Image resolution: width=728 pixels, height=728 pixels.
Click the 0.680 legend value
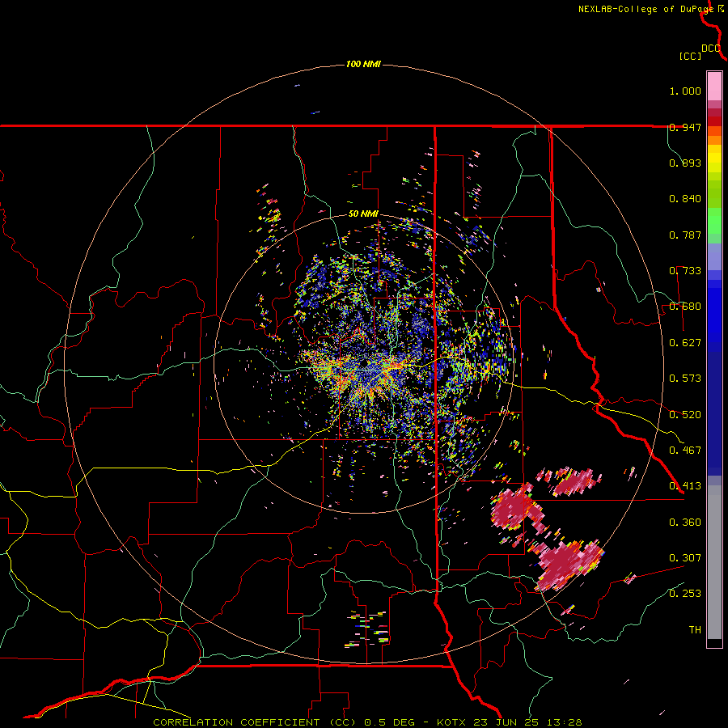(685, 307)
